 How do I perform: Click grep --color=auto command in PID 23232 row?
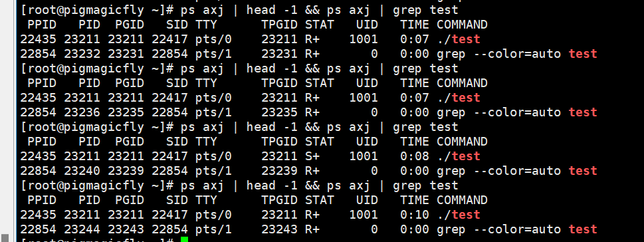(516, 54)
